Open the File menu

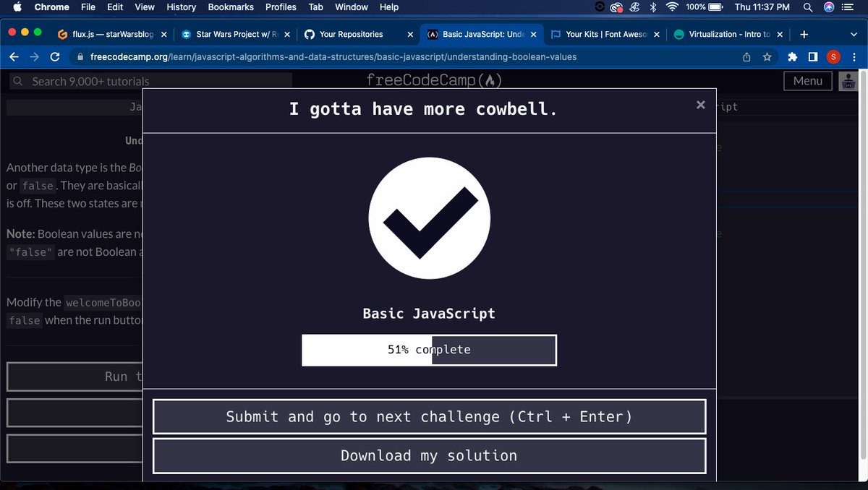pos(88,7)
